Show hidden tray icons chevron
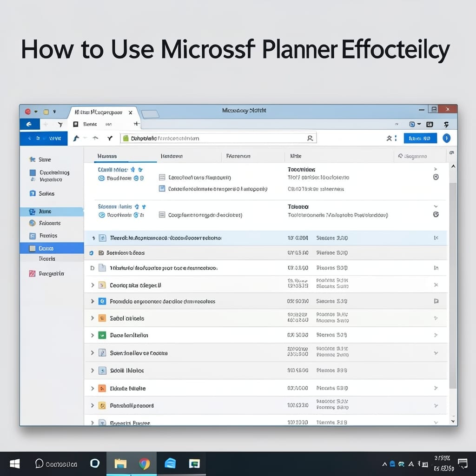Screen dimensions: 476x476 coord(384,464)
